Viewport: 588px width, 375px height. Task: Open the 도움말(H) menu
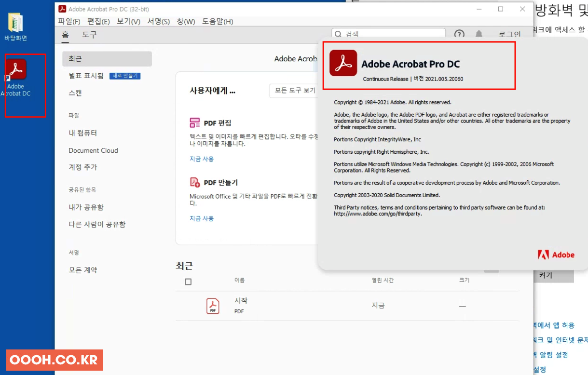tap(218, 21)
